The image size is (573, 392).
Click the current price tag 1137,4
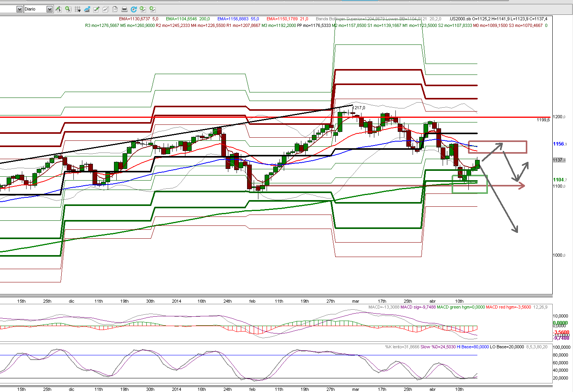click(x=559, y=160)
